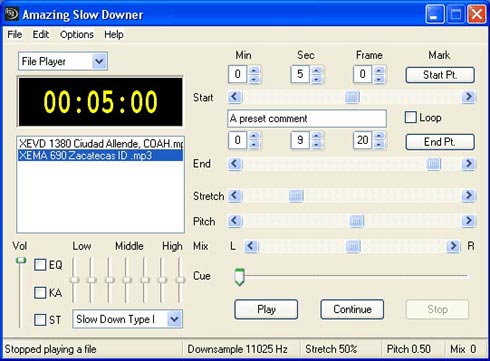Viewport: 490px width, 361px height.
Task: Decrement Start Min spinner down
Action: 254,79
